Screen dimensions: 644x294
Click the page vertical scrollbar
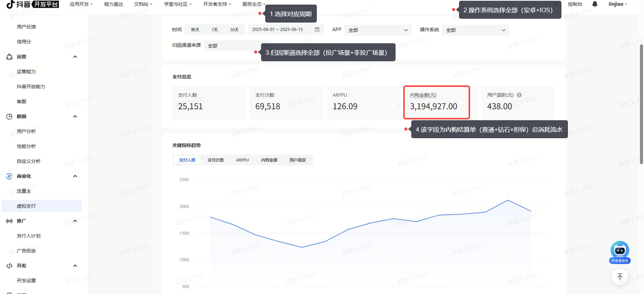(x=641, y=103)
